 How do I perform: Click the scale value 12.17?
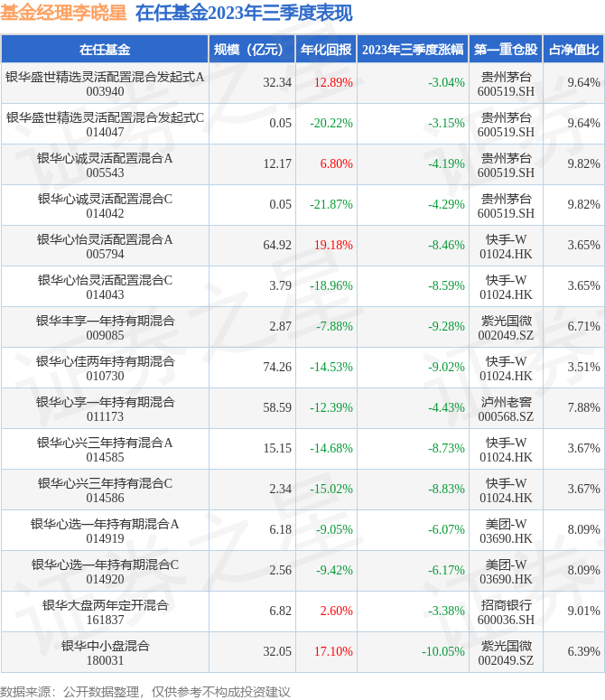click(x=277, y=163)
